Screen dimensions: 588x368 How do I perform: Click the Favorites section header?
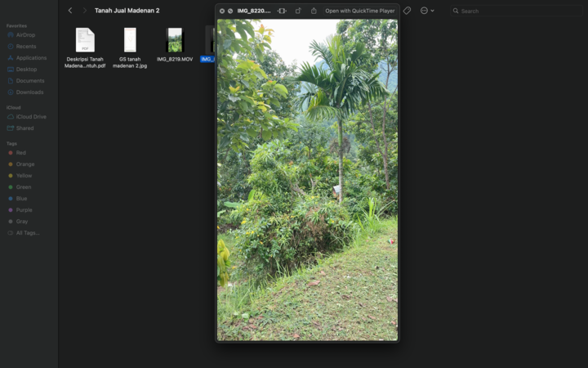coord(16,26)
